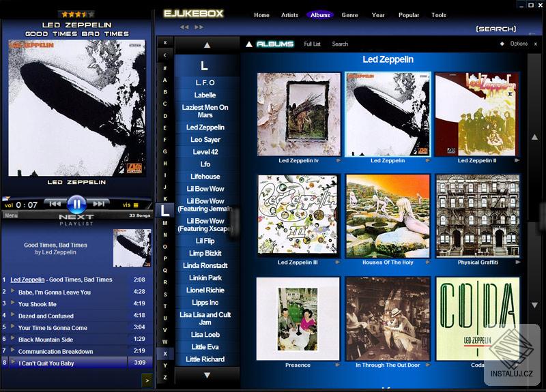
Task: Collapse the ALBUMS panel triangle
Action: coord(249,44)
